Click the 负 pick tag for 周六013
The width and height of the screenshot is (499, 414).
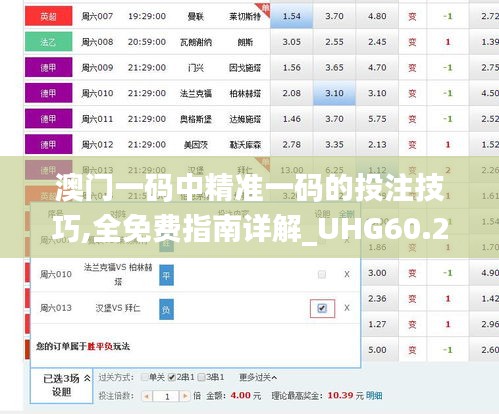166,309
